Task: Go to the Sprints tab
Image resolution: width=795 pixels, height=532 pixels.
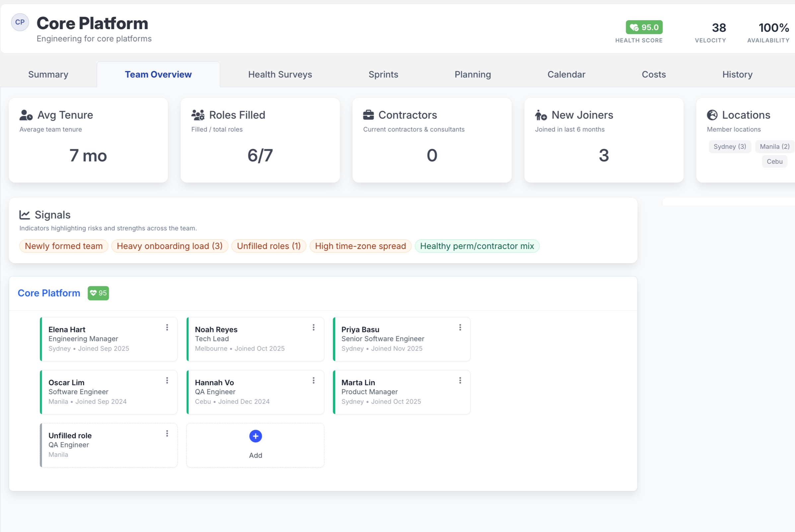Action: [383, 74]
